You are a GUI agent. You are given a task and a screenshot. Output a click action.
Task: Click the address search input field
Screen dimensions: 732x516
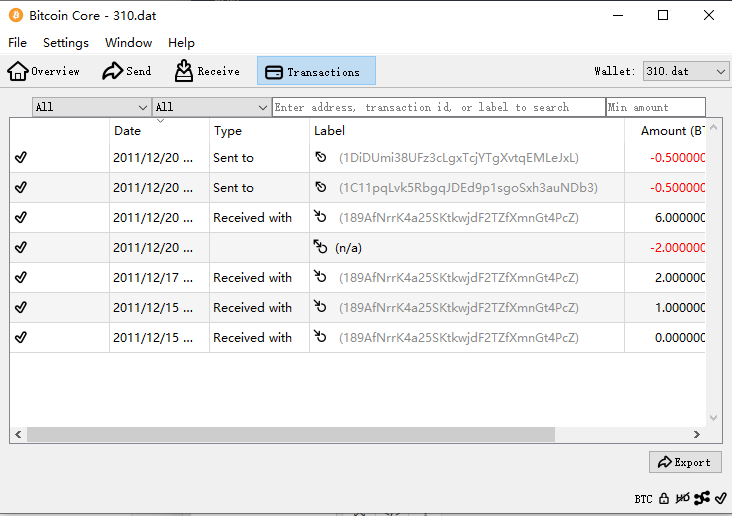pyautogui.click(x=438, y=107)
